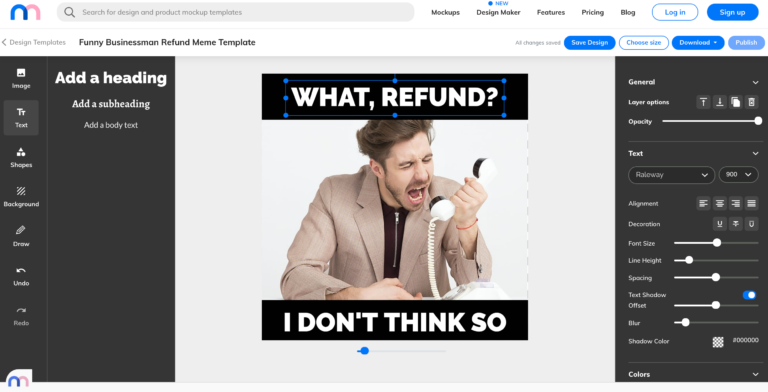Open the Download dropdown
Viewport: 768px width, 392px height.
click(x=698, y=43)
